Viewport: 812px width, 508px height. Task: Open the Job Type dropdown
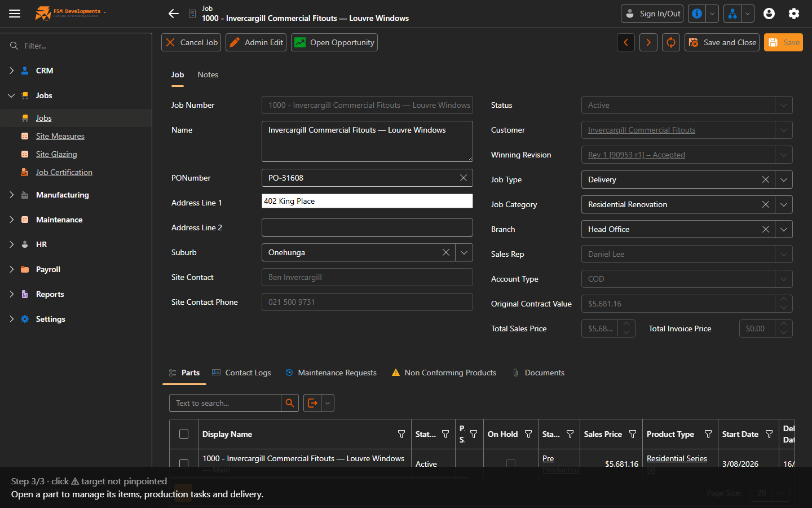(x=784, y=179)
